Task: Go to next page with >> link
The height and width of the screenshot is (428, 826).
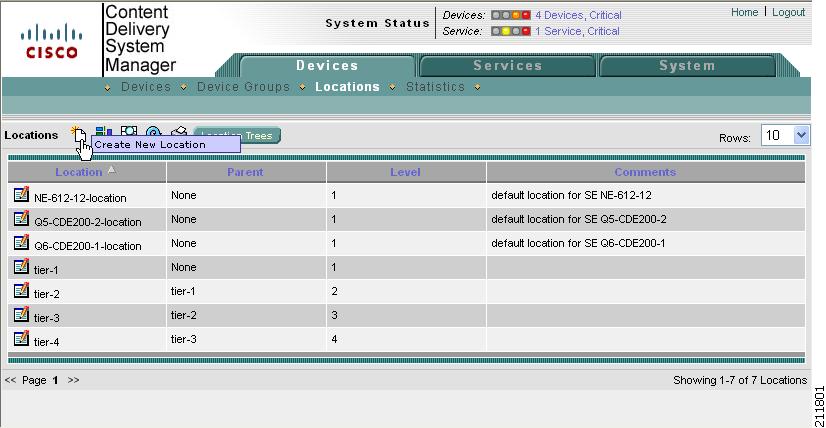Action: [x=74, y=380]
